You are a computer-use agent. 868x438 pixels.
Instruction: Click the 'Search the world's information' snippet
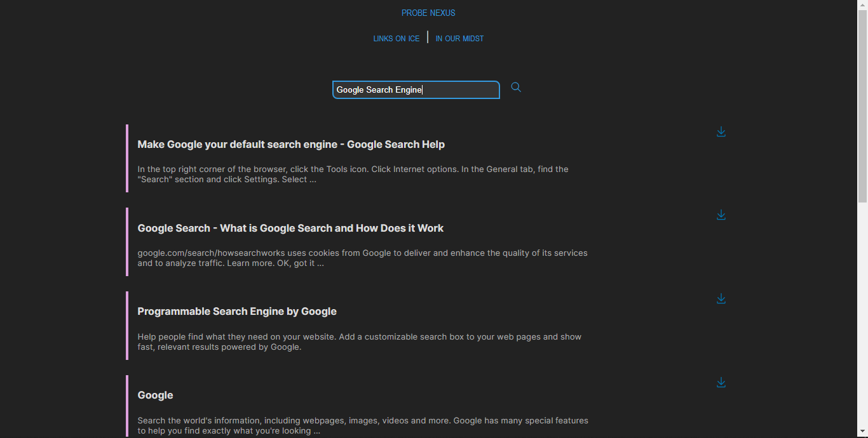pyautogui.click(x=362, y=426)
